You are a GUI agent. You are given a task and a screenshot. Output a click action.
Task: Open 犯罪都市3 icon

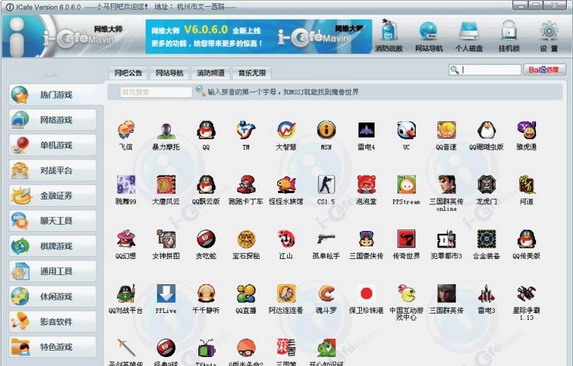tap(446, 239)
